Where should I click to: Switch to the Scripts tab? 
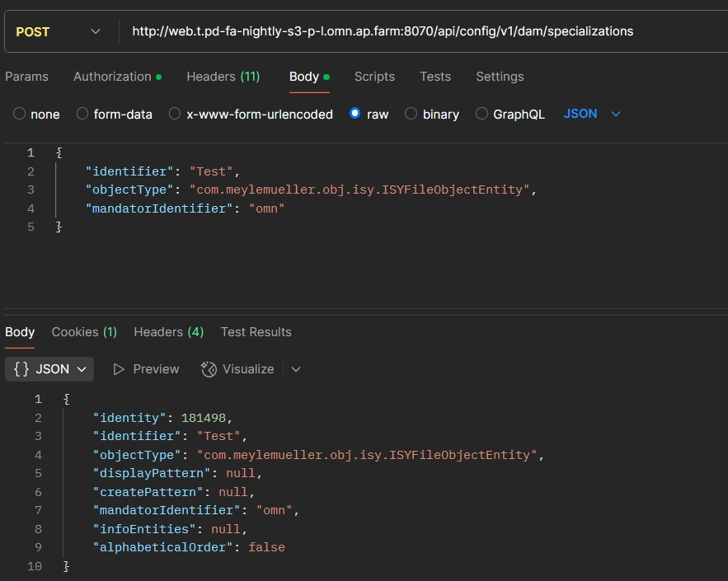point(374,77)
